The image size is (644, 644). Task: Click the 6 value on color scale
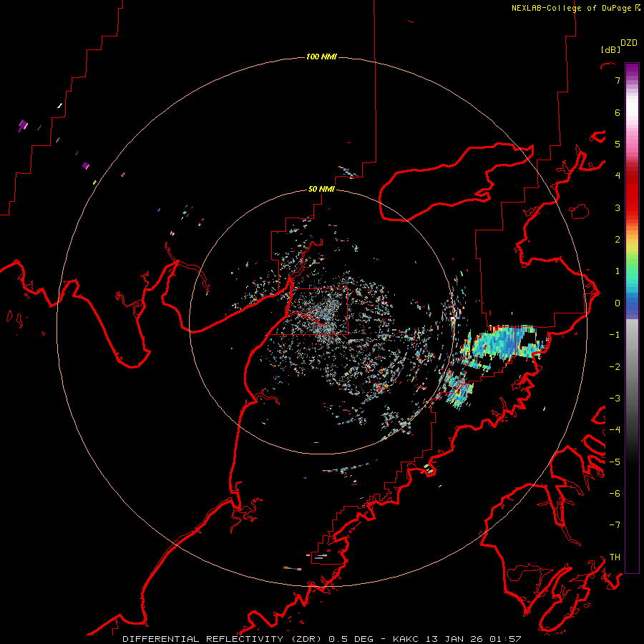(618, 112)
